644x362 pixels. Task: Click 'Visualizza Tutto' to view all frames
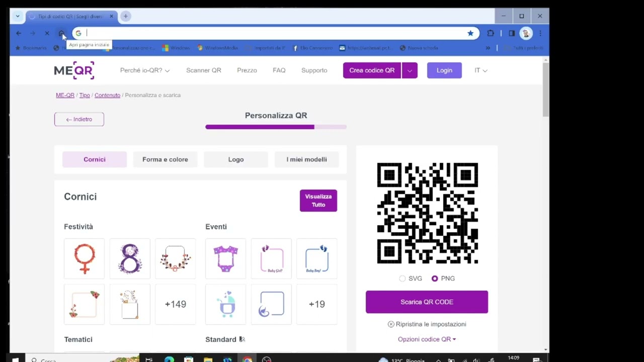coord(318,201)
